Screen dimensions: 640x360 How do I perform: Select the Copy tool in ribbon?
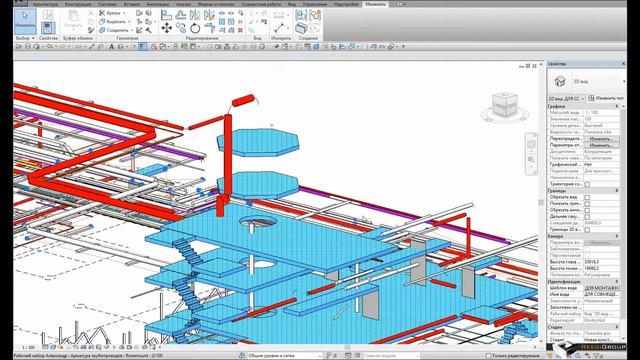[x=181, y=28]
